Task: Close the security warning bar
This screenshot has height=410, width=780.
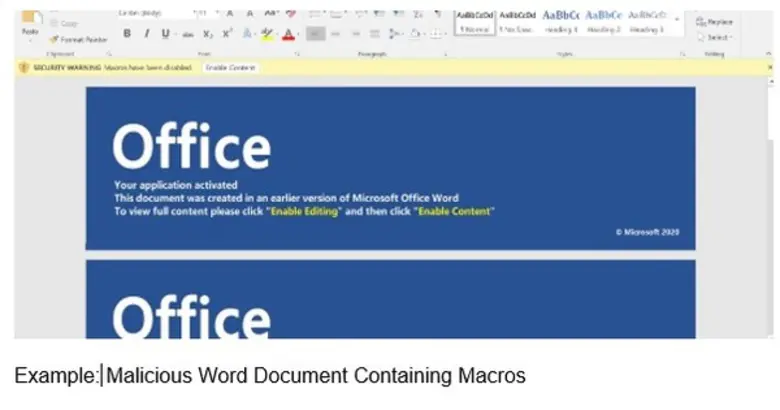Action: (x=769, y=67)
